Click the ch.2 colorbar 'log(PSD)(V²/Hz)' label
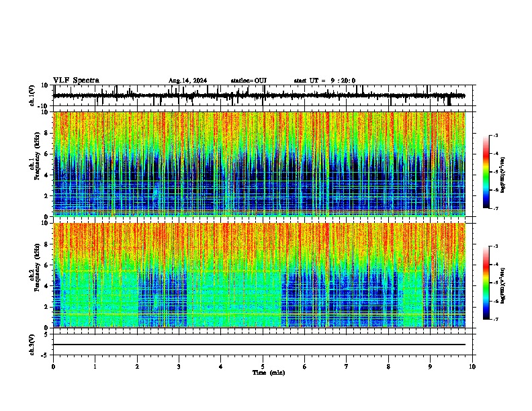The image size is (532, 411). [x=503, y=285]
